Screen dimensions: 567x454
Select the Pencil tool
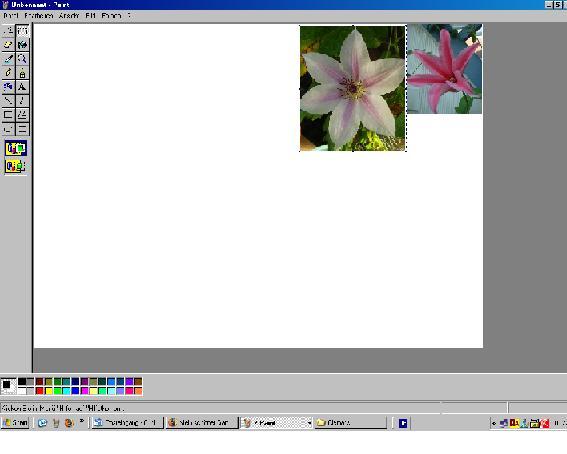pos(8,73)
